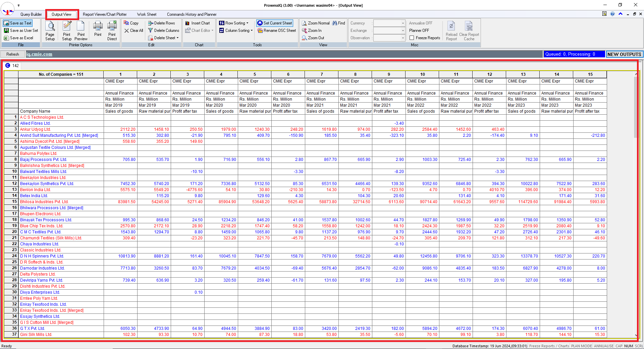Click ANNUALISE indicator in status bar
Viewport: 644px width, 349px height.
tap(603, 346)
